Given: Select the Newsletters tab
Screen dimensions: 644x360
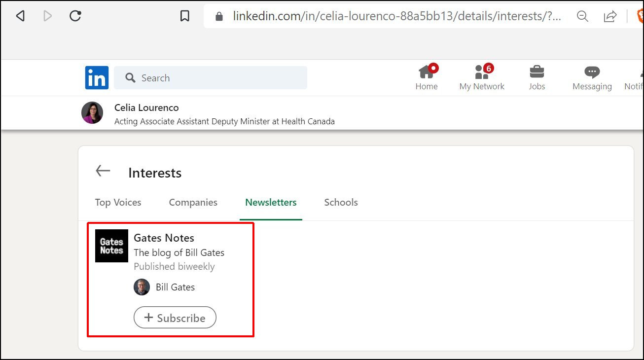Looking at the screenshot, I should [x=271, y=202].
